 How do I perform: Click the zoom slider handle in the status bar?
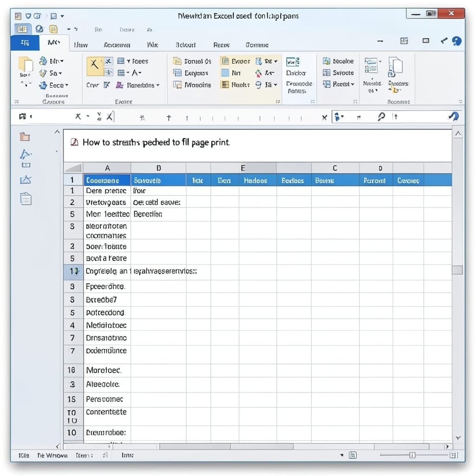(412, 455)
